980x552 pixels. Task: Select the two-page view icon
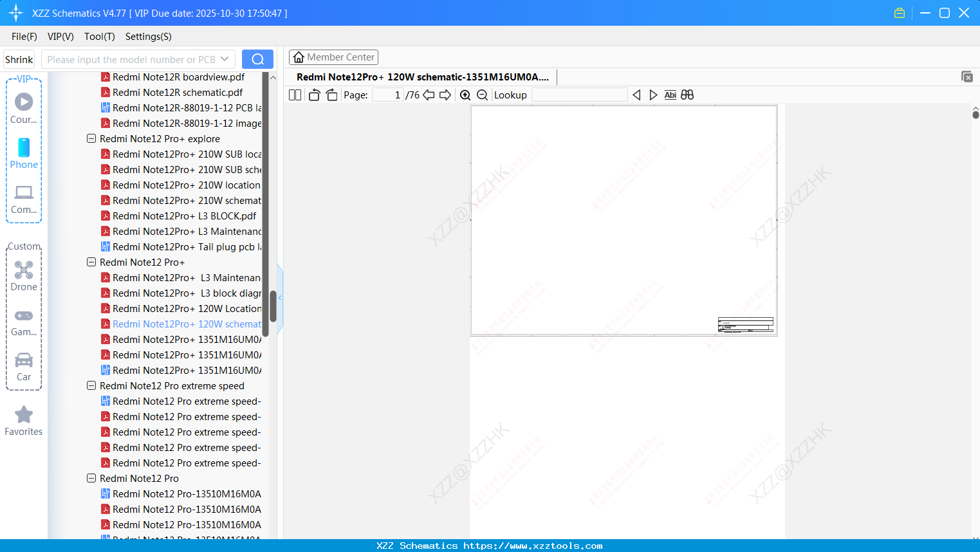295,95
